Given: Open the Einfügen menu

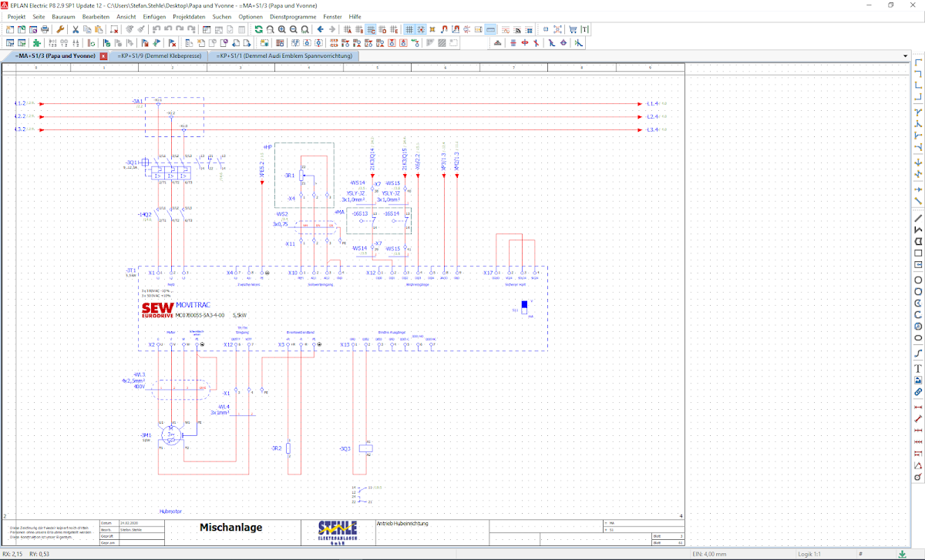Looking at the screenshot, I should (154, 16).
